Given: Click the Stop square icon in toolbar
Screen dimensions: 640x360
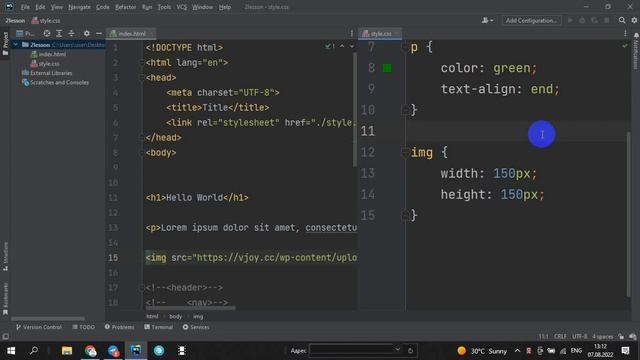Looking at the screenshot, I should (x=607, y=20).
